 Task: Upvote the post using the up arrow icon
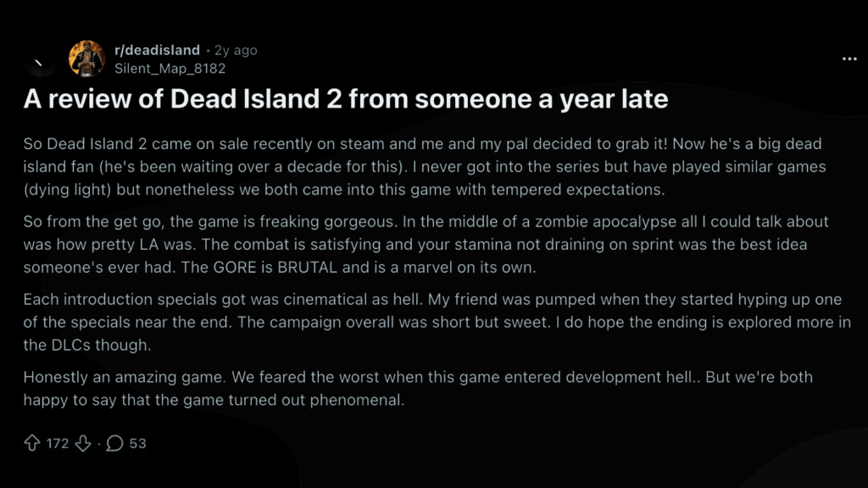click(x=32, y=443)
